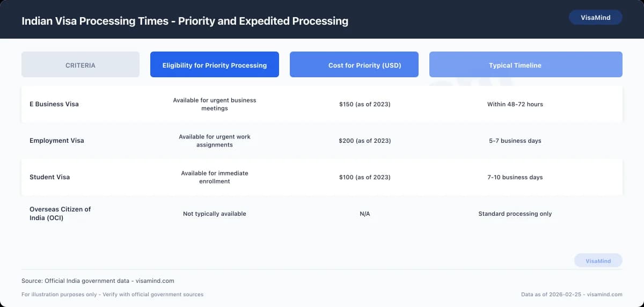Open the visamind.com source link
Screen dimensions: 644x307
point(154,281)
